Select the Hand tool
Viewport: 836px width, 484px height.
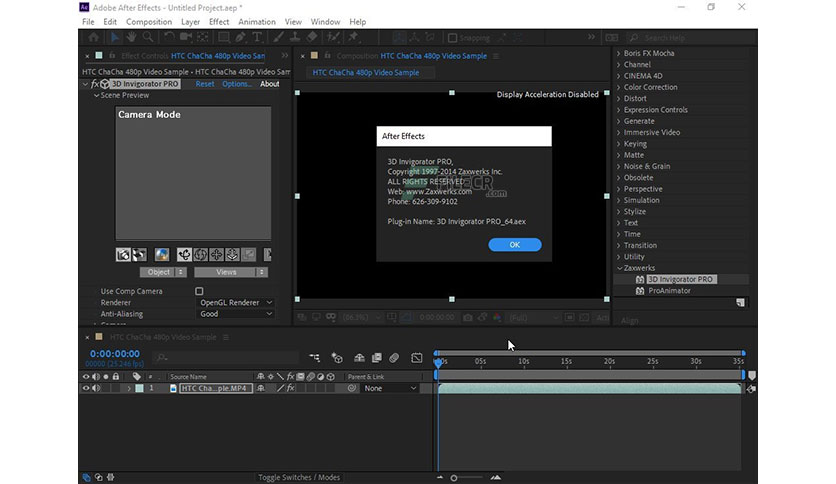pos(131,37)
